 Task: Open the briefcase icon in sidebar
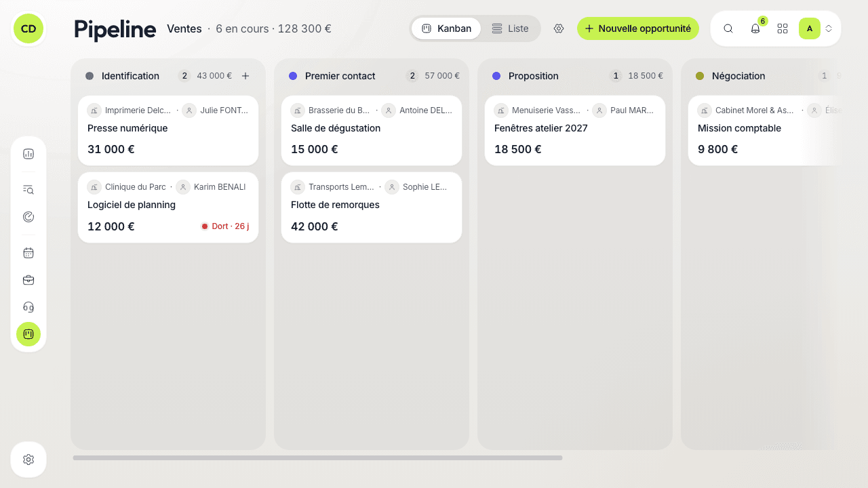click(28, 280)
